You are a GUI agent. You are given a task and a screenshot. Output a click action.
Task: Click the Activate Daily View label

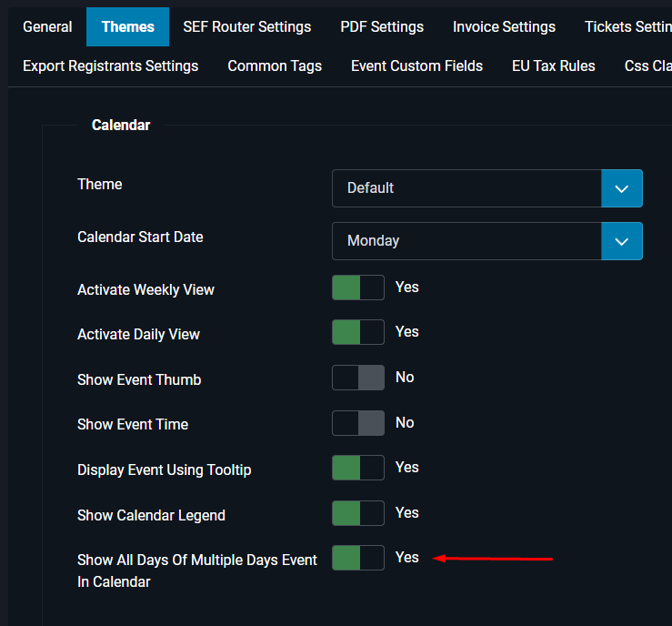click(x=138, y=335)
